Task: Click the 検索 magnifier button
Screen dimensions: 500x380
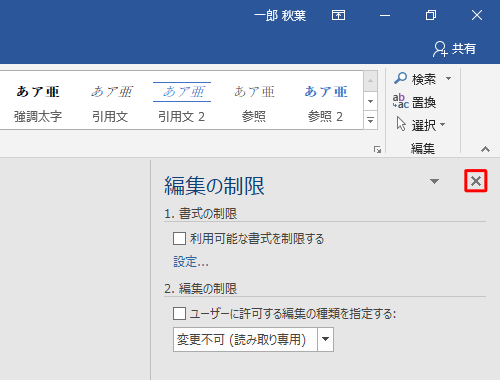Action: coord(415,79)
